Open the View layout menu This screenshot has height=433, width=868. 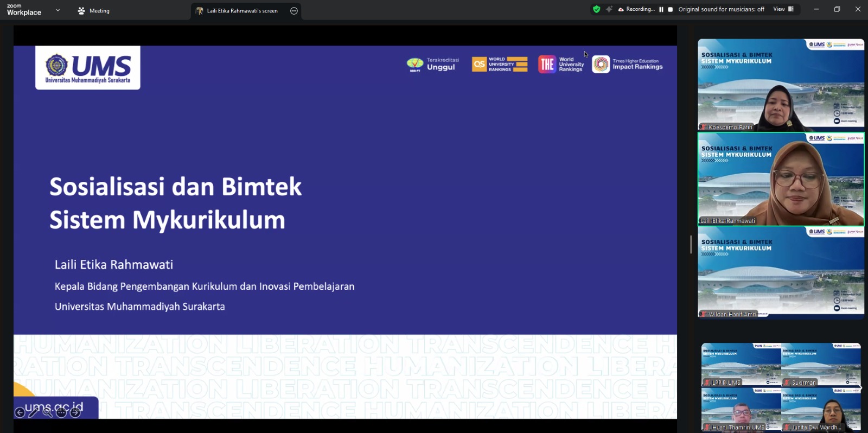tap(783, 9)
